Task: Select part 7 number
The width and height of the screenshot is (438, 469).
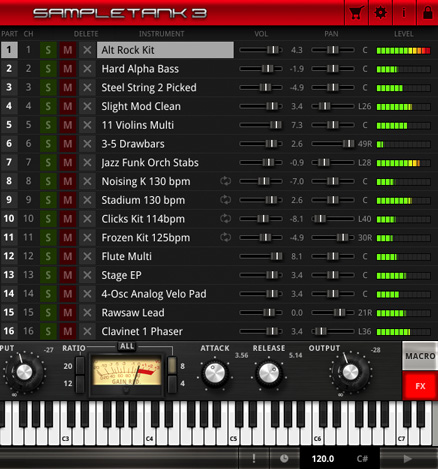Action: pyautogui.click(x=9, y=162)
